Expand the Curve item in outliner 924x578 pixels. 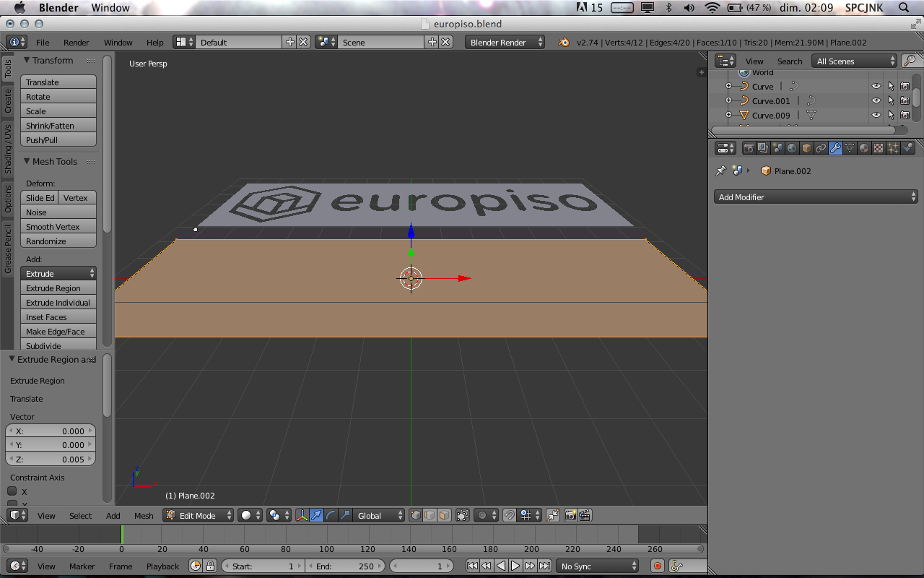tap(728, 87)
